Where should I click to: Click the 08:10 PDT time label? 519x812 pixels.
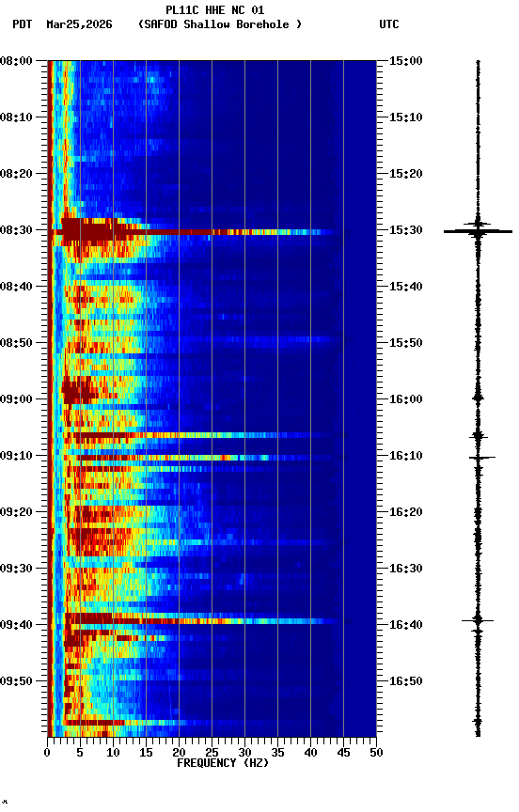(x=16, y=117)
